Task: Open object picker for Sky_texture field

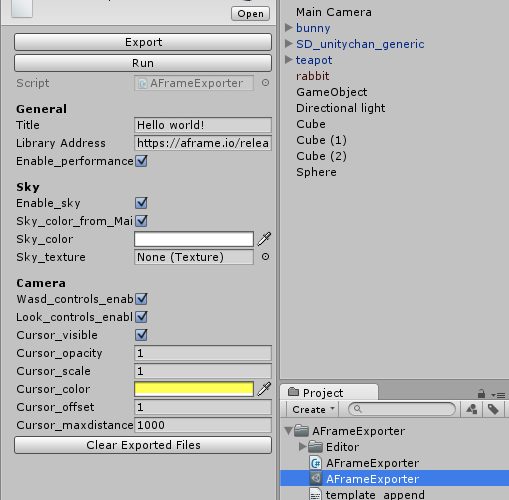Action: pyautogui.click(x=265, y=257)
